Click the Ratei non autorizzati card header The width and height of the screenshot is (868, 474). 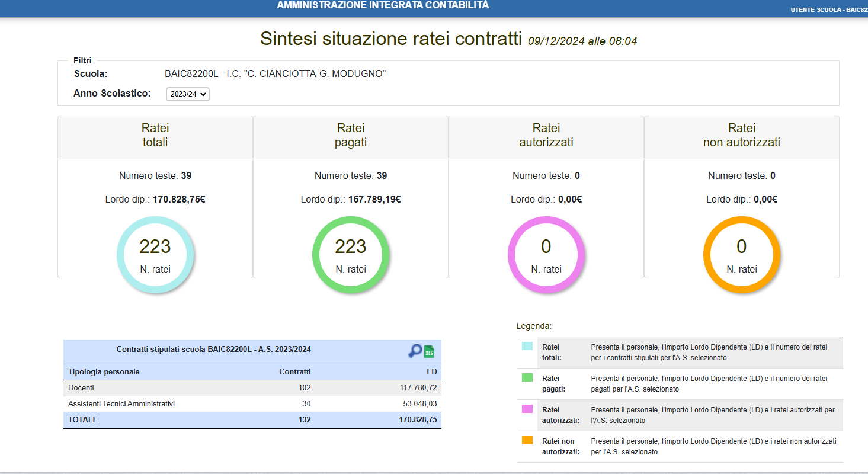(742, 136)
